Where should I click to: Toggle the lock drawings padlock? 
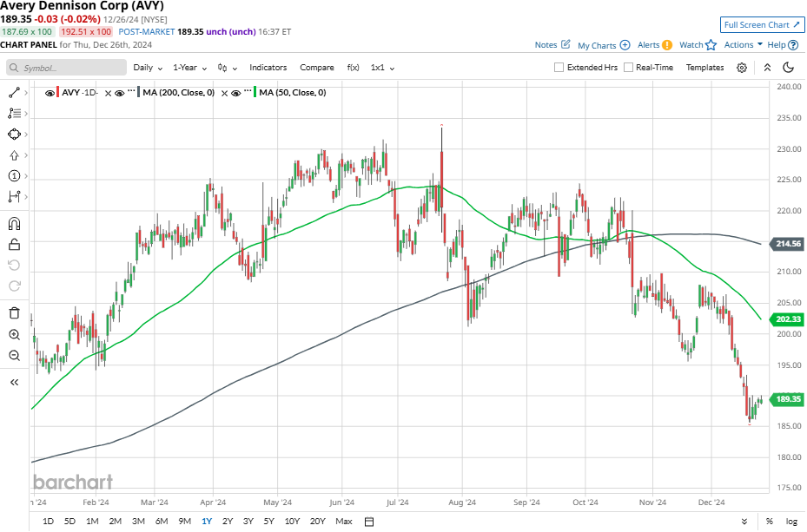click(x=15, y=245)
